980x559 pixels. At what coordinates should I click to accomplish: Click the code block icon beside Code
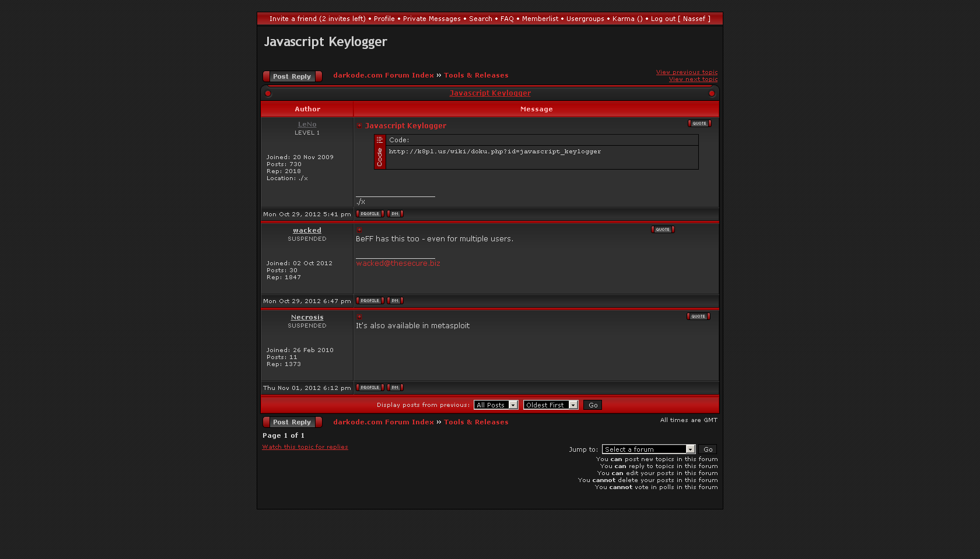380,140
